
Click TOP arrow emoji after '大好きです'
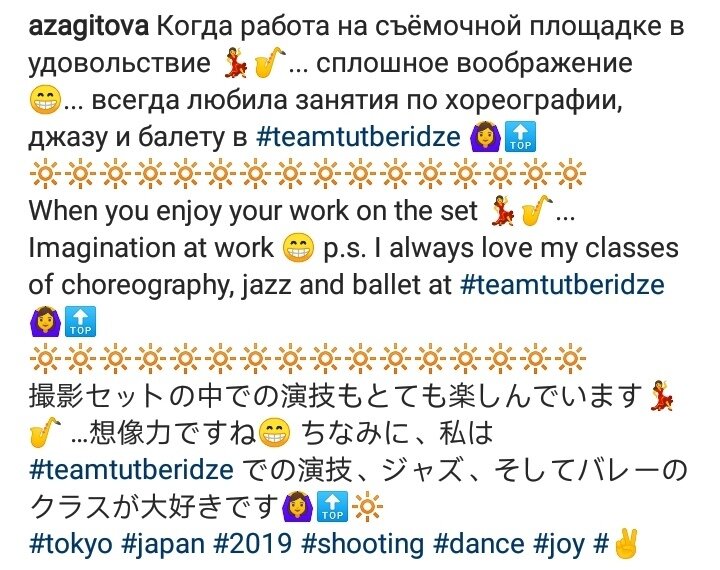tap(332, 507)
